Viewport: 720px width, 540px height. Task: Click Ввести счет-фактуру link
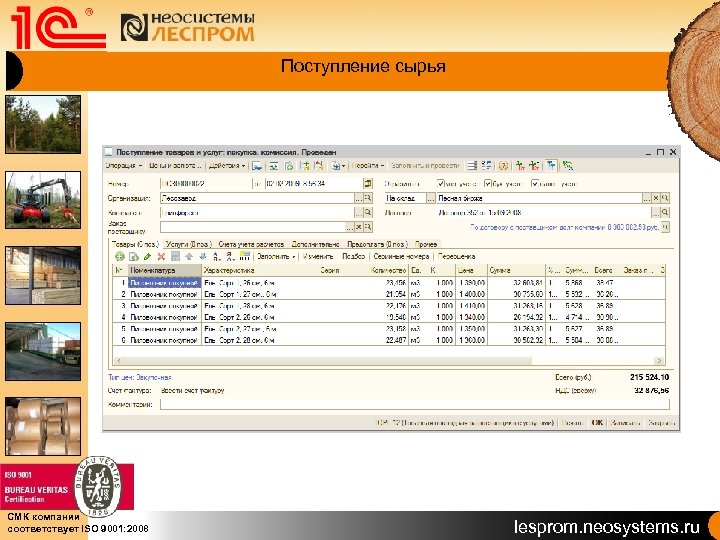[193, 391]
